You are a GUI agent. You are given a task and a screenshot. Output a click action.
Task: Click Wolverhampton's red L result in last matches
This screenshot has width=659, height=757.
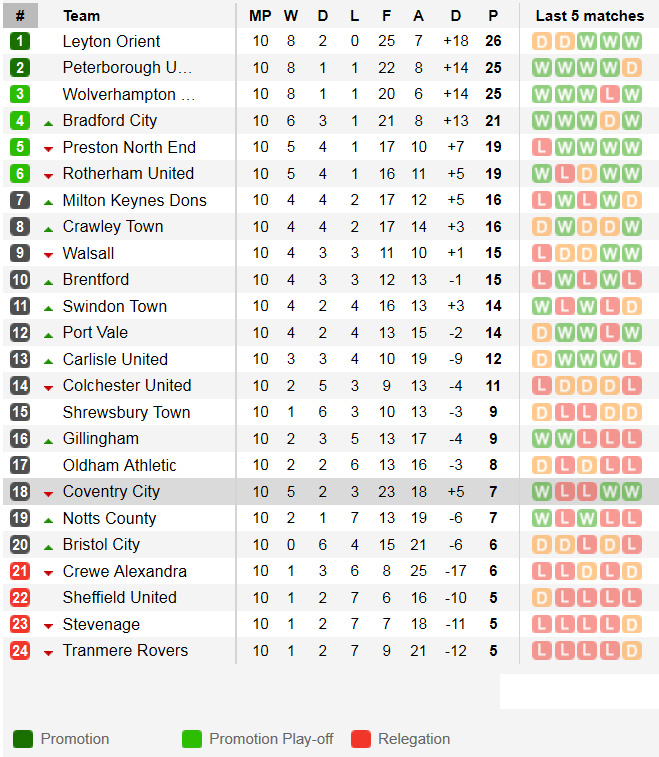click(609, 94)
